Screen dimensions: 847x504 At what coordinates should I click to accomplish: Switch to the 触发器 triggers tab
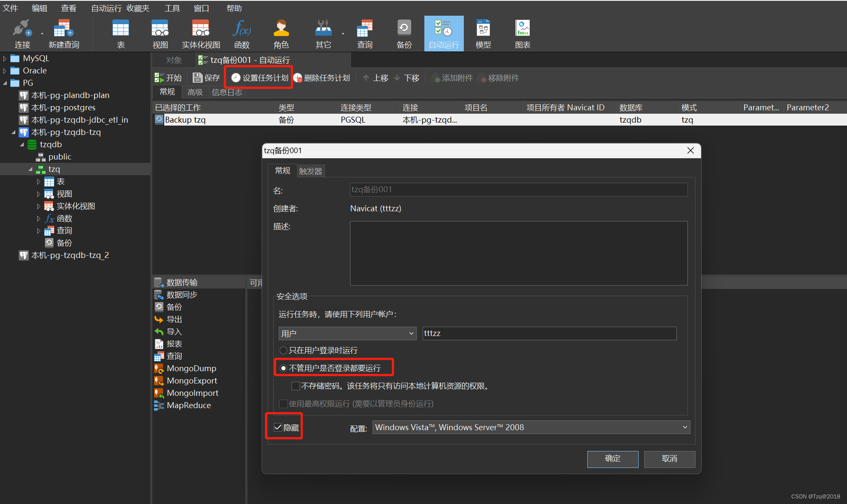[311, 171]
